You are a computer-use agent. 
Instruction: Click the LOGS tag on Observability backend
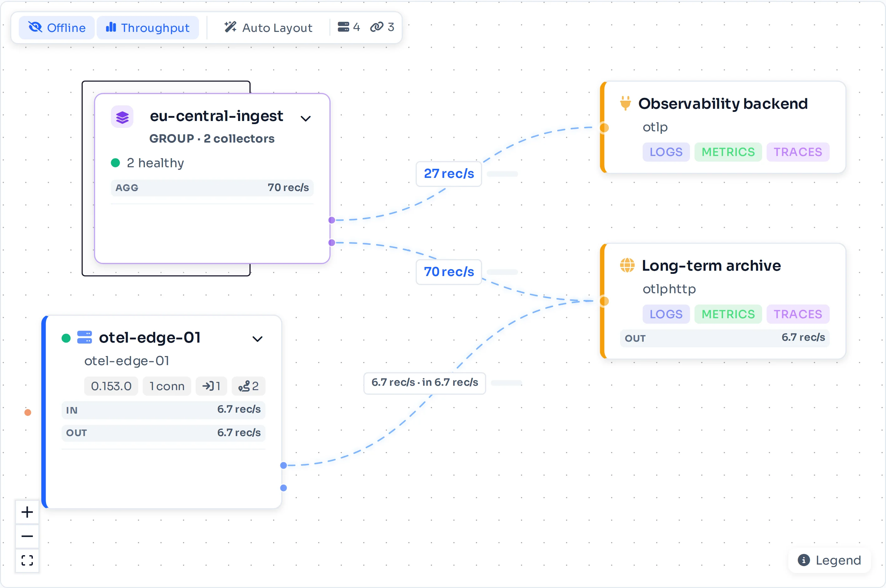[x=666, y=152]
